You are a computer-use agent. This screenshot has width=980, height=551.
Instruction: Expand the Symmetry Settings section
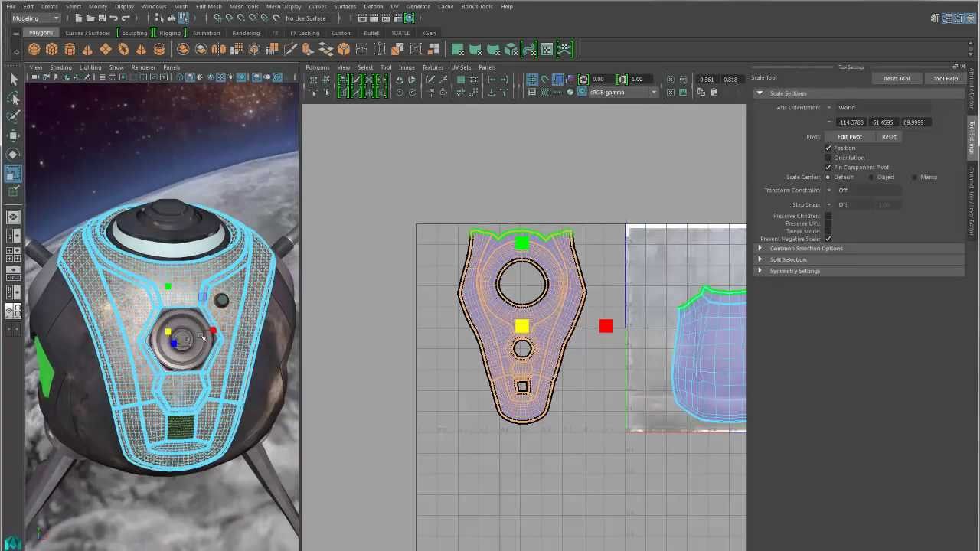click(x=859, y=271)
